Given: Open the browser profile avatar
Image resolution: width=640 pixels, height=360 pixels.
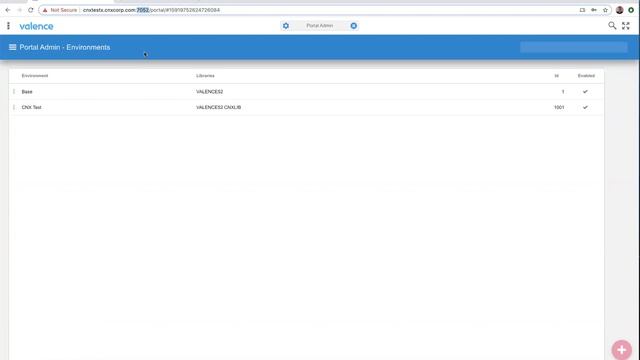Looking at the screenshot, I should pyautogui.click(x=620, y=10).
